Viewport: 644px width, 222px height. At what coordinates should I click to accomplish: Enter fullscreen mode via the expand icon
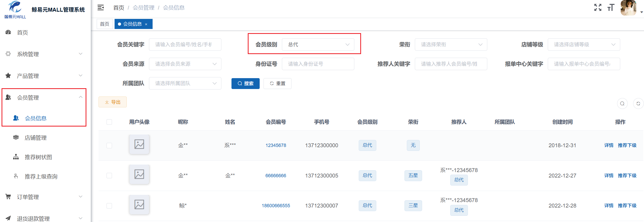click(598, 8)
